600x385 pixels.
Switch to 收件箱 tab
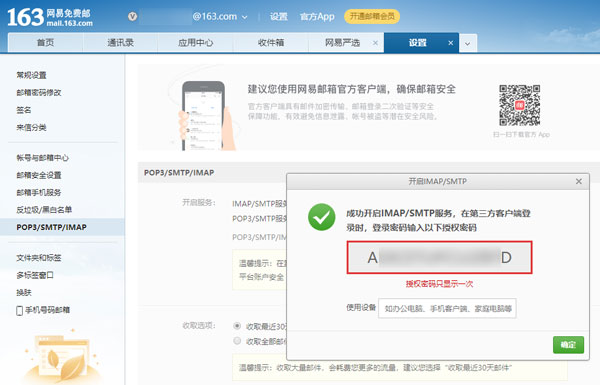[x=271, y=42]
